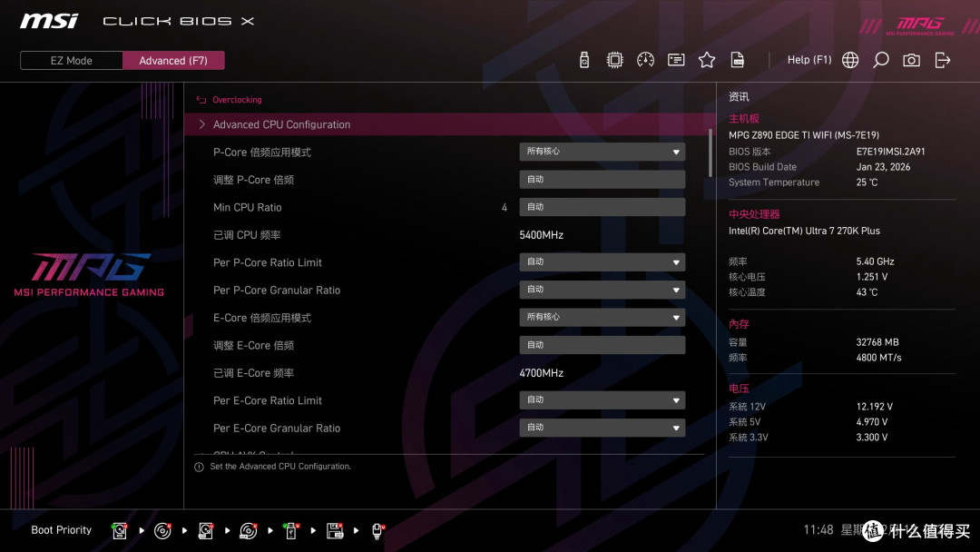Select the Per P-Core Ratio Limit label
980x552 pixels.
pos(268,262)
